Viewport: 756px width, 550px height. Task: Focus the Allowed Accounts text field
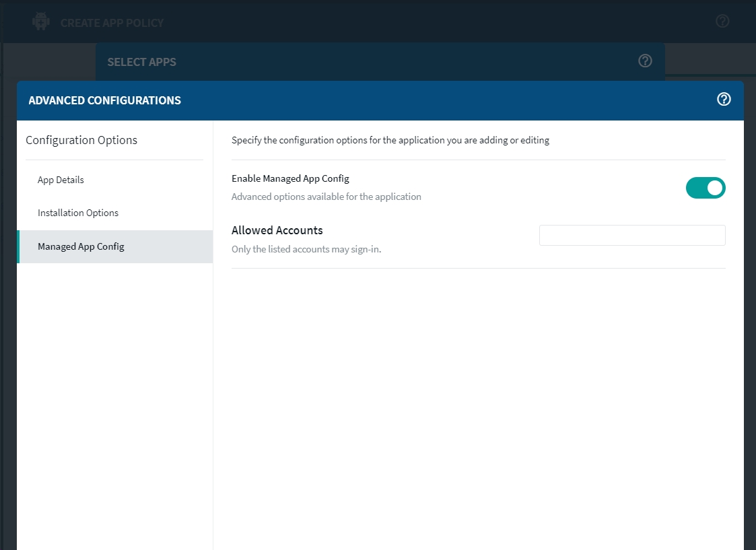coord(631,236)
